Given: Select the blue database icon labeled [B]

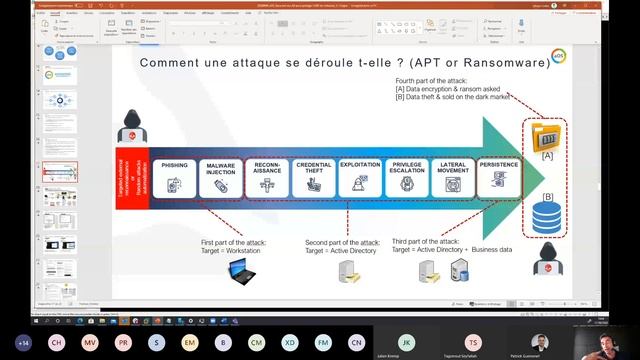Looking at the screenshot, I should (547, 218).
